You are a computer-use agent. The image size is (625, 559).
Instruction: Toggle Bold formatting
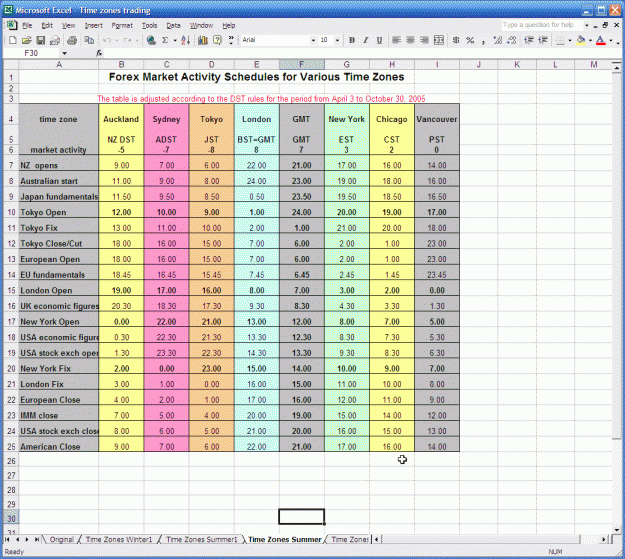[x=352, y=40]
